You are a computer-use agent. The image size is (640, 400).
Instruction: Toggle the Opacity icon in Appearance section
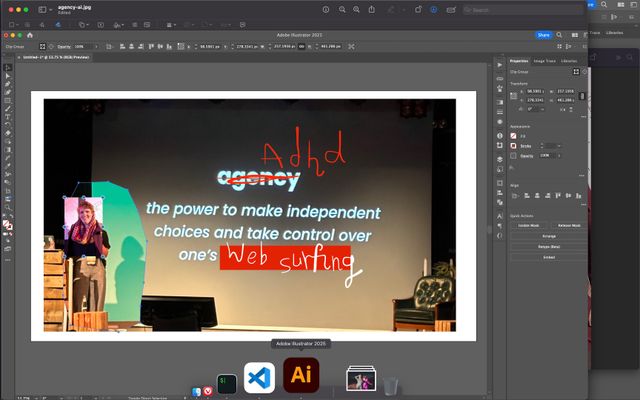coord(513,156)
